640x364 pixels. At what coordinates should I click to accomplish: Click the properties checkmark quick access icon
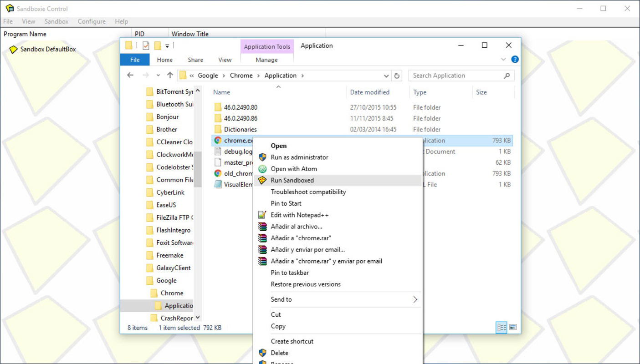[x=146, y=45]
